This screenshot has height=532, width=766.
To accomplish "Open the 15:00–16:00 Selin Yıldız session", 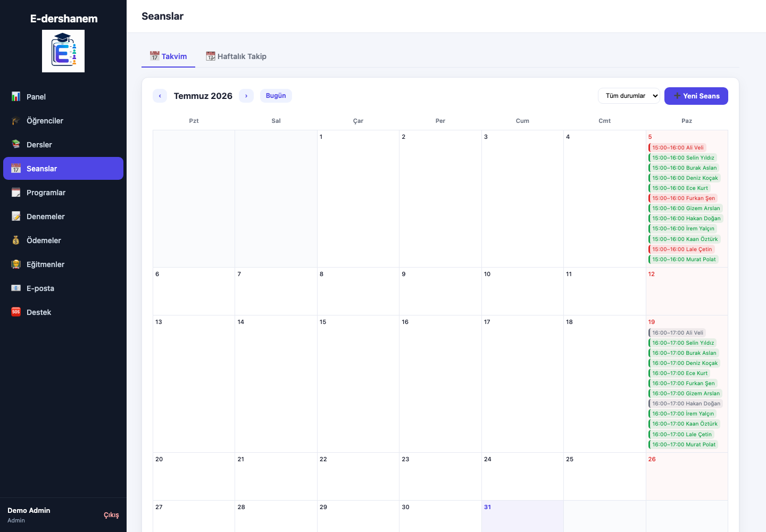I will 682,158.
